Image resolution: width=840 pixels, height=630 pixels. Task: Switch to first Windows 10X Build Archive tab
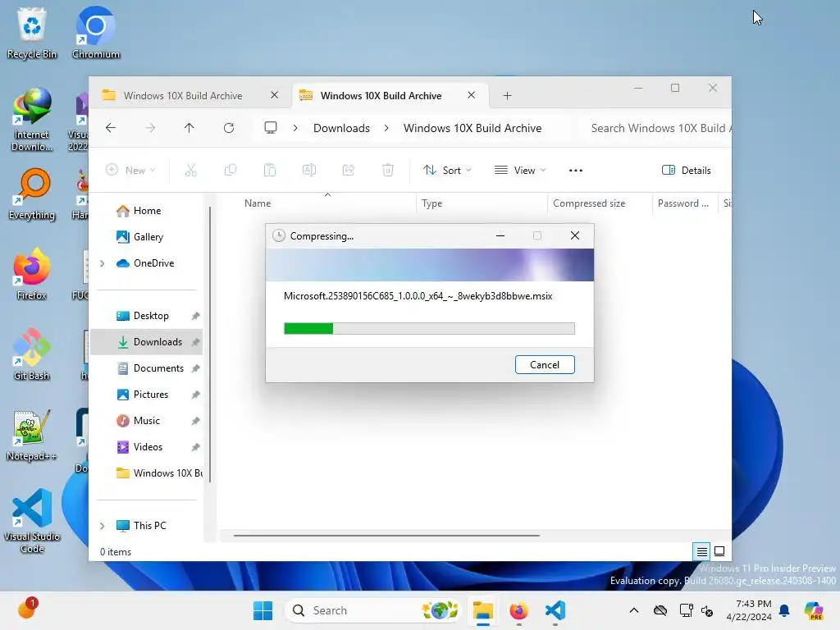pyautogui.click(x=182, y=96)
